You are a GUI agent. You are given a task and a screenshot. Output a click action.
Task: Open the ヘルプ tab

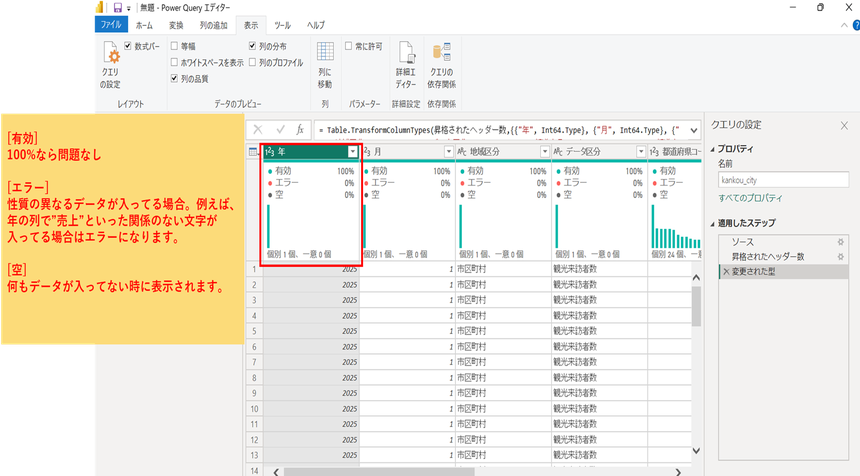pos(316,25)
